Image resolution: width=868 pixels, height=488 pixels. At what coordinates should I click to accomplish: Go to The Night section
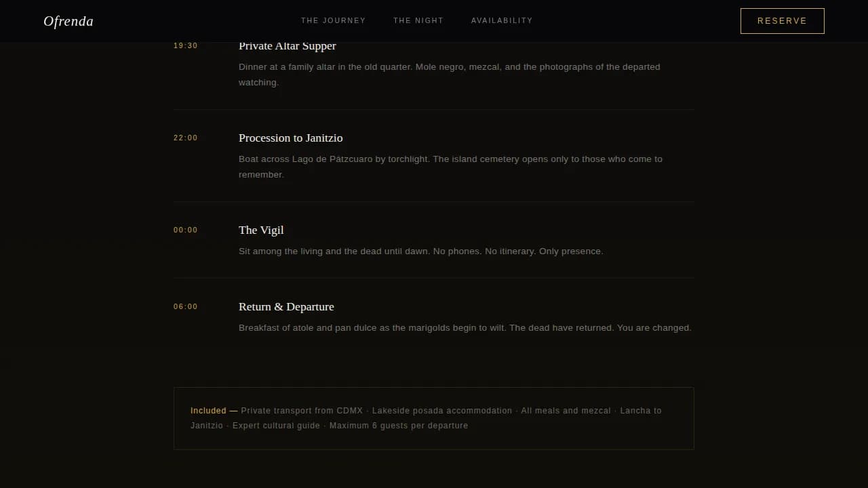[418, 20]
